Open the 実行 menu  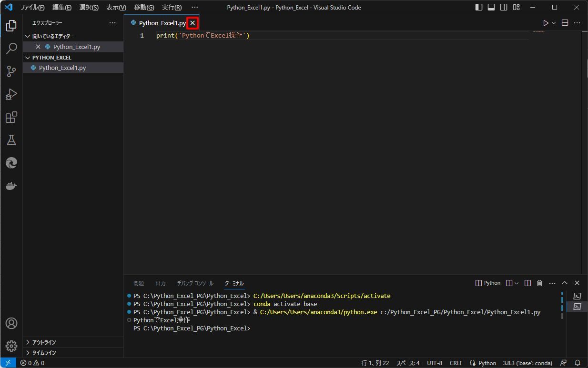tap(172, 7)
